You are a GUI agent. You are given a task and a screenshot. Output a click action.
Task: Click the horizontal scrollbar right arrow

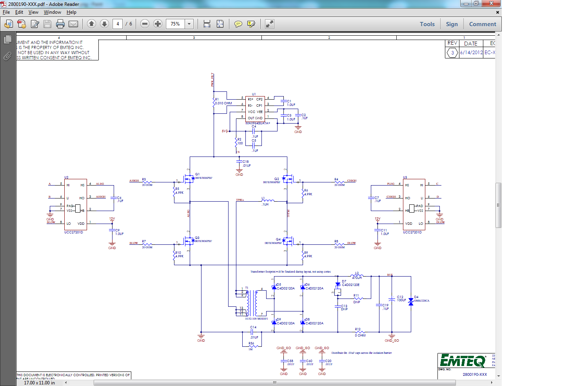pos(492,382)
